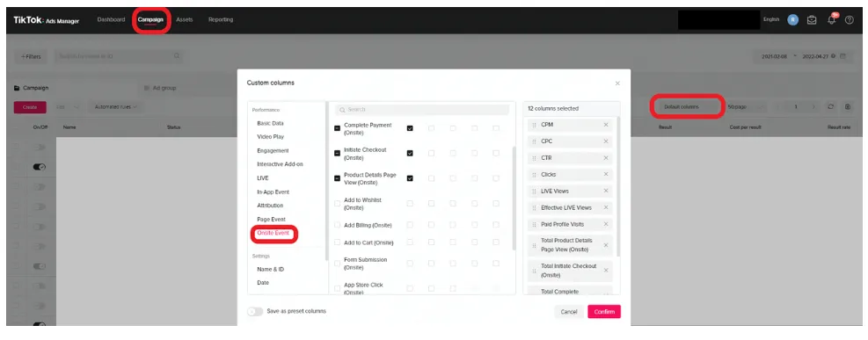Click the Search by name or ID field
The width and height of the screenshot is (868, 340).
coord(119,56)
